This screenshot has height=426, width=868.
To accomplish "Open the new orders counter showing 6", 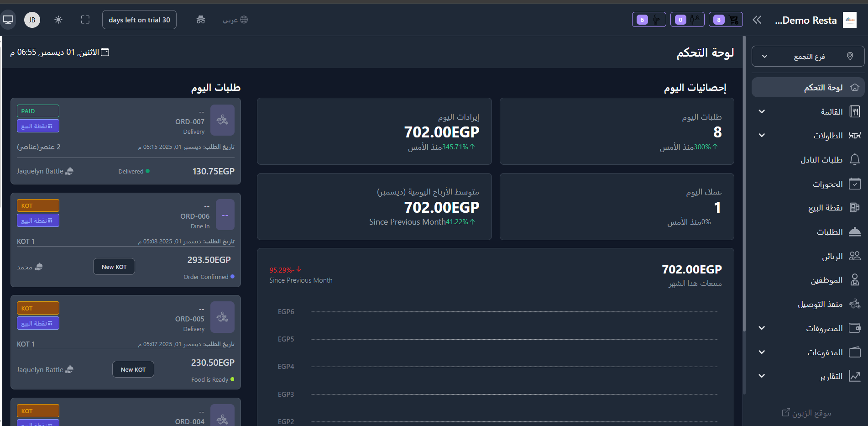I will point(649,20).
